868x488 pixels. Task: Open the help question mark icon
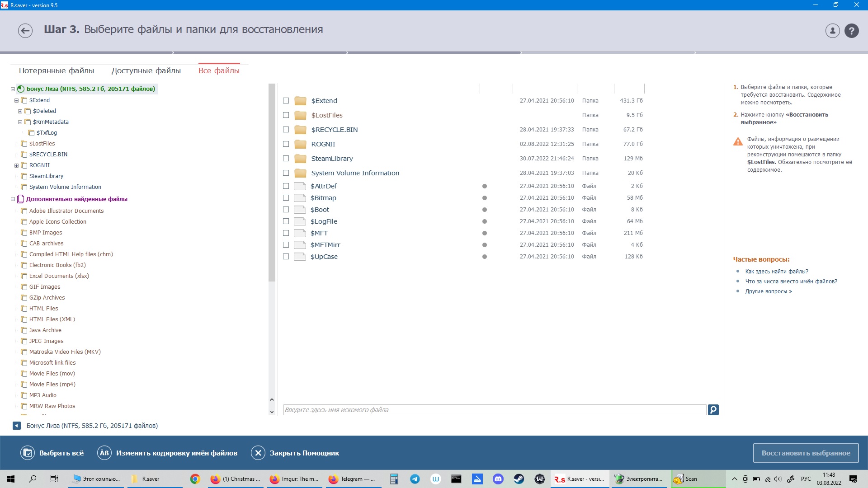point(851,31)
